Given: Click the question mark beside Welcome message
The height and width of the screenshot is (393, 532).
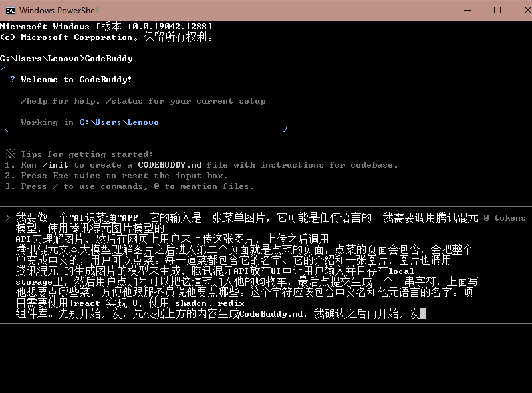Looking at the screenshot, I should tap(13, 80).
